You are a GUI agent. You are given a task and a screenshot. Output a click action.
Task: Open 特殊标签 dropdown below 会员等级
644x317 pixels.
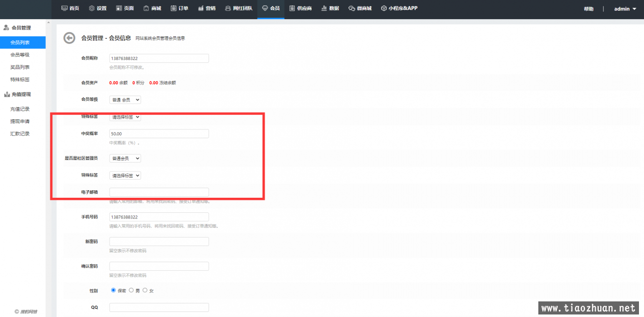click(125, 117)
